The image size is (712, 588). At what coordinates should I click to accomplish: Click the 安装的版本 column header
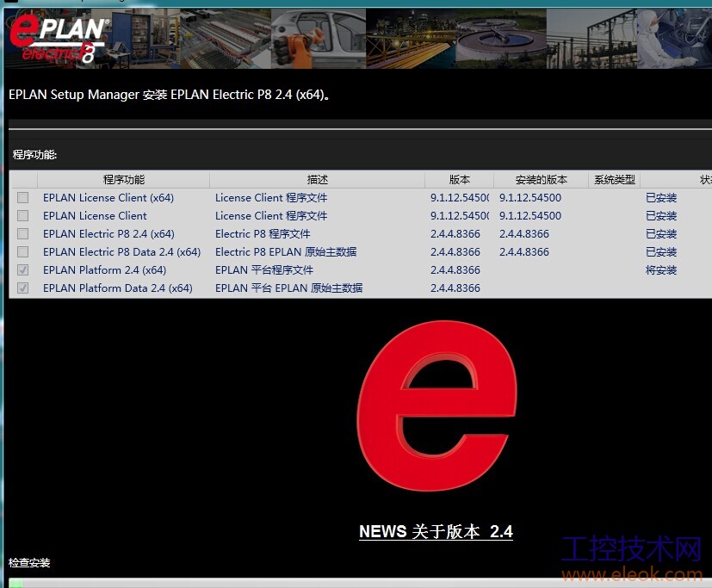[x=541, y=180]
